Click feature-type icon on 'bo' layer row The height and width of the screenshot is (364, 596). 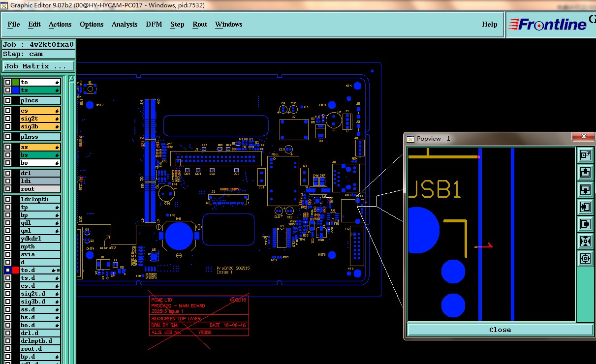[x=57, y=163]
